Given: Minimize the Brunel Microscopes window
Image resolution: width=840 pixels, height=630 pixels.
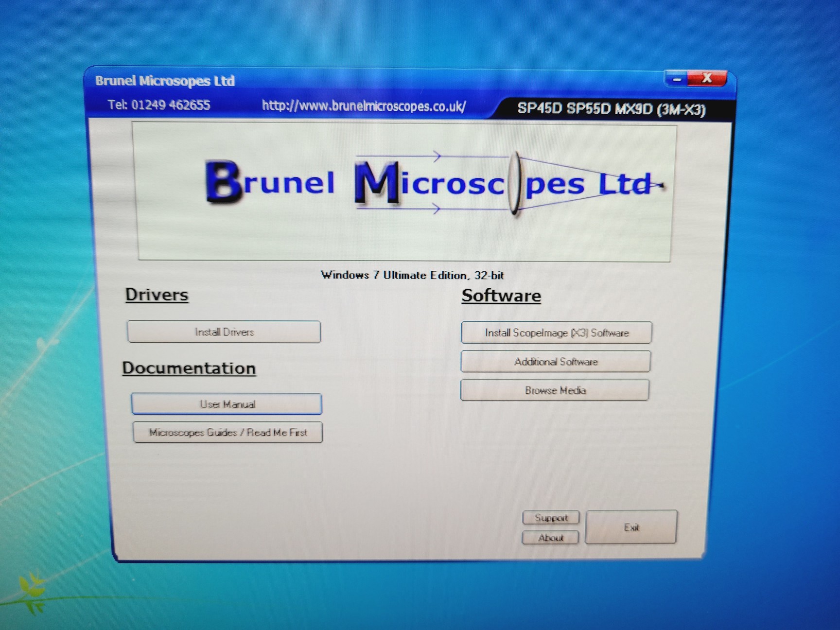Looking at the screenshot, I should coord(676,79).
